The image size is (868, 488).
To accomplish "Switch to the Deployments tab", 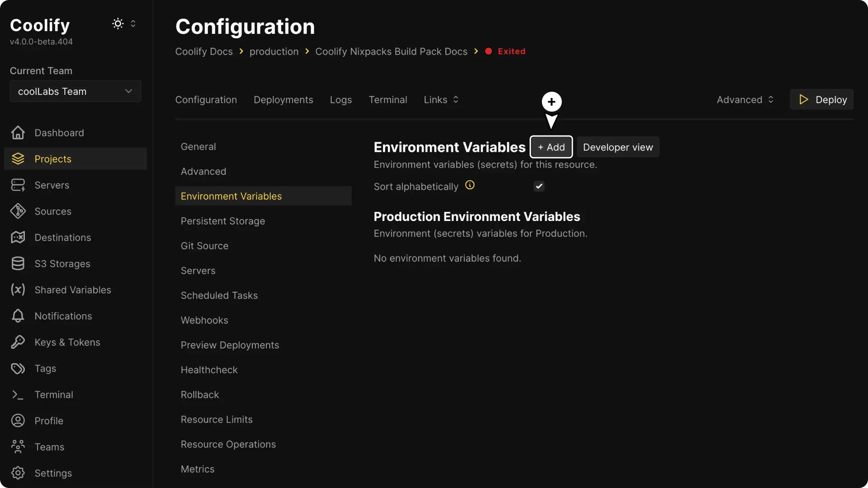I will (283, 99).
